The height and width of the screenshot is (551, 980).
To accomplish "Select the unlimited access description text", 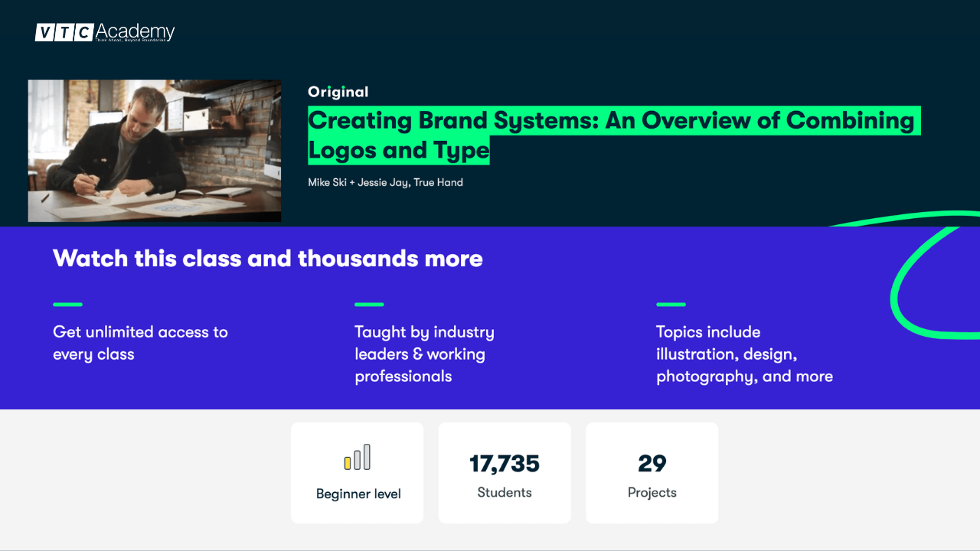I will tap(140, 343).
